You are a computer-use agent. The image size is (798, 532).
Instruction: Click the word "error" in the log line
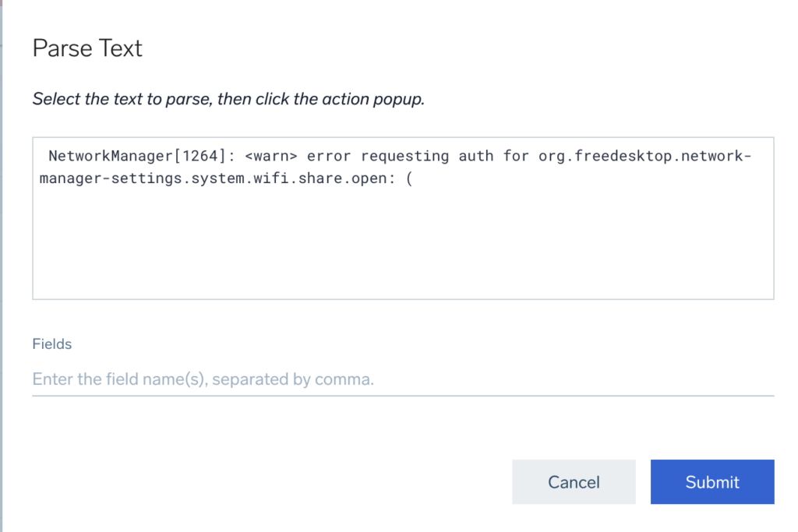(330, 156)
